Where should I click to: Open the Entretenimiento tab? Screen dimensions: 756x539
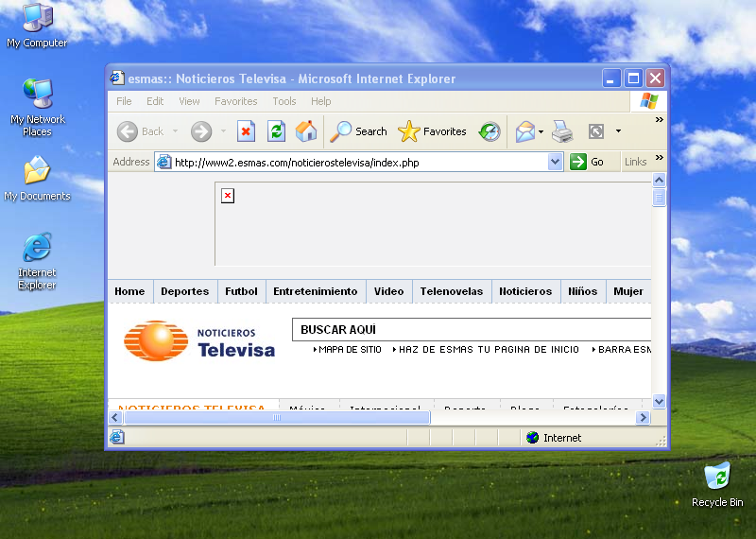(x=316, y=291)
